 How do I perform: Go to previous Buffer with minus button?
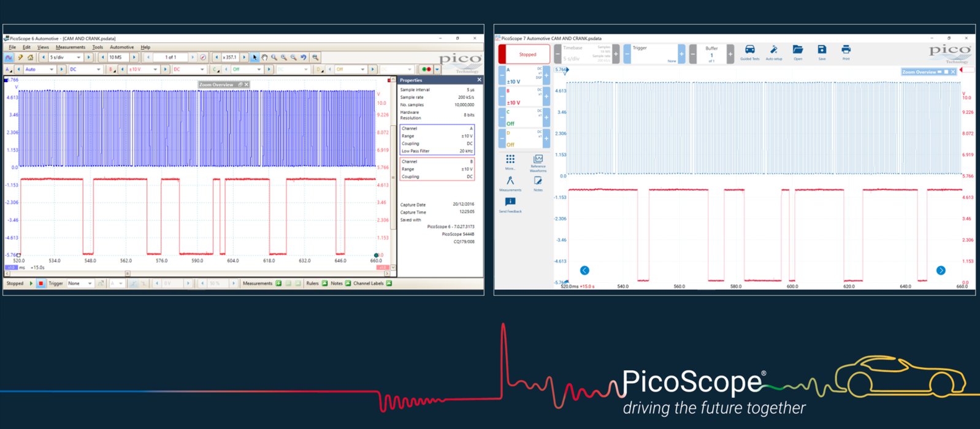click(693, 55)
